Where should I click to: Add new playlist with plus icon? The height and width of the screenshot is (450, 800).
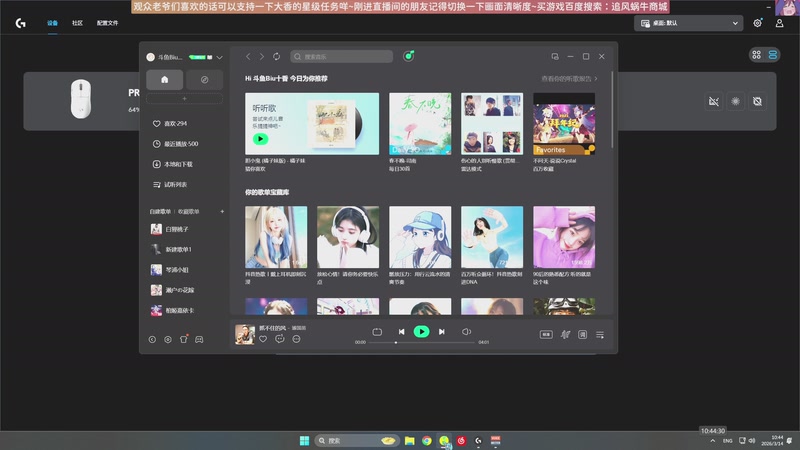coord(222,211)
